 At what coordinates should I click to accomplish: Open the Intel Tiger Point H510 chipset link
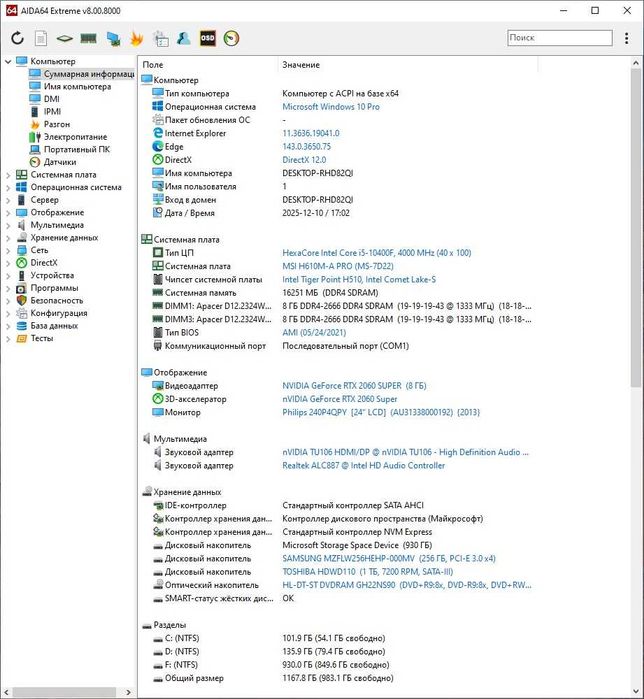(x=359, y=280)
